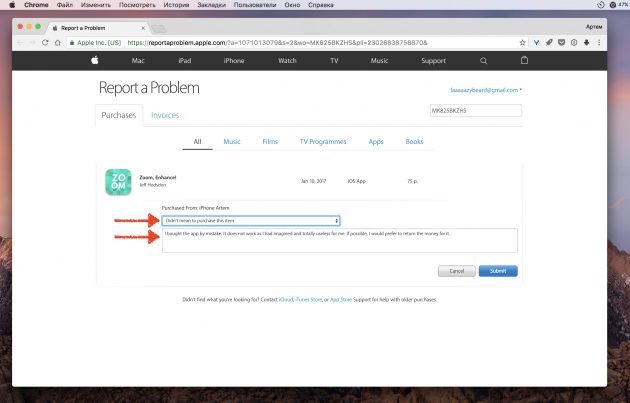Click the Zoom, Enhance! app icon

(x=118, y=183)
